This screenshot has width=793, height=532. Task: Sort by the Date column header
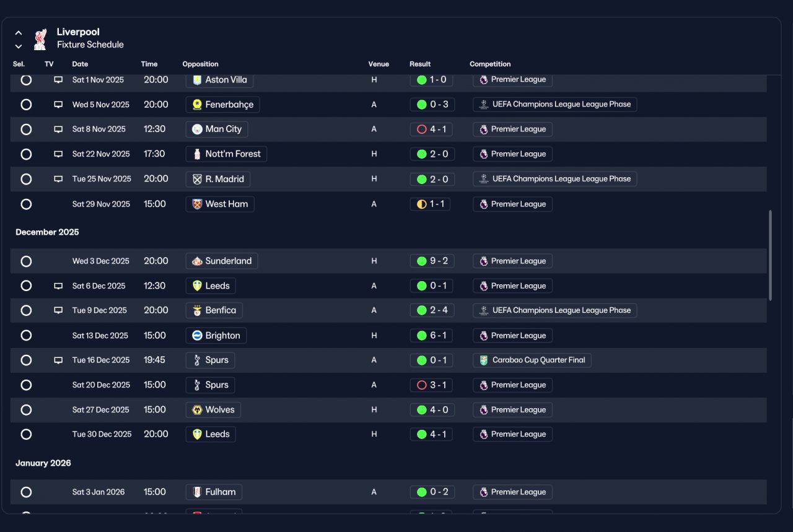80,64
